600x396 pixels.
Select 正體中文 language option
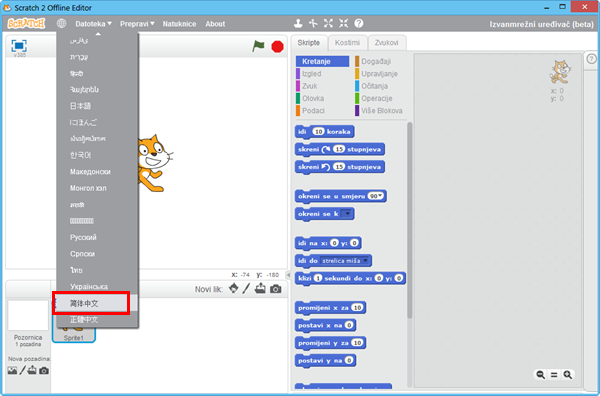click(97, 319)
